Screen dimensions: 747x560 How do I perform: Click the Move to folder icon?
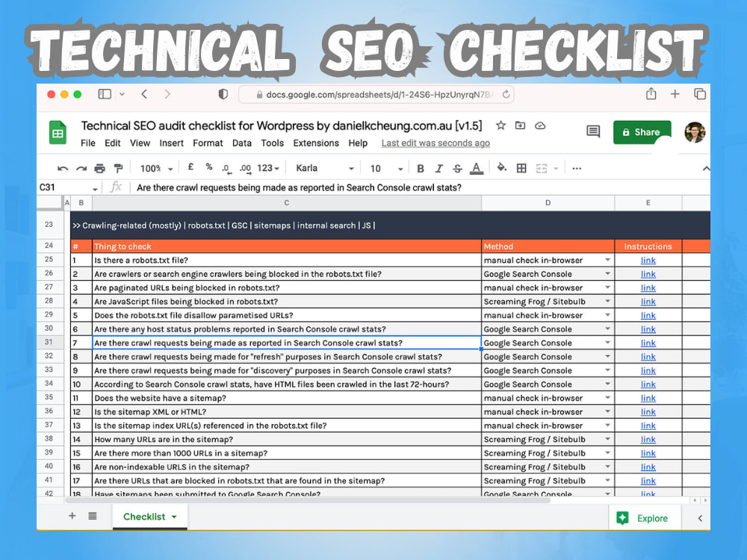pos(520,125)
